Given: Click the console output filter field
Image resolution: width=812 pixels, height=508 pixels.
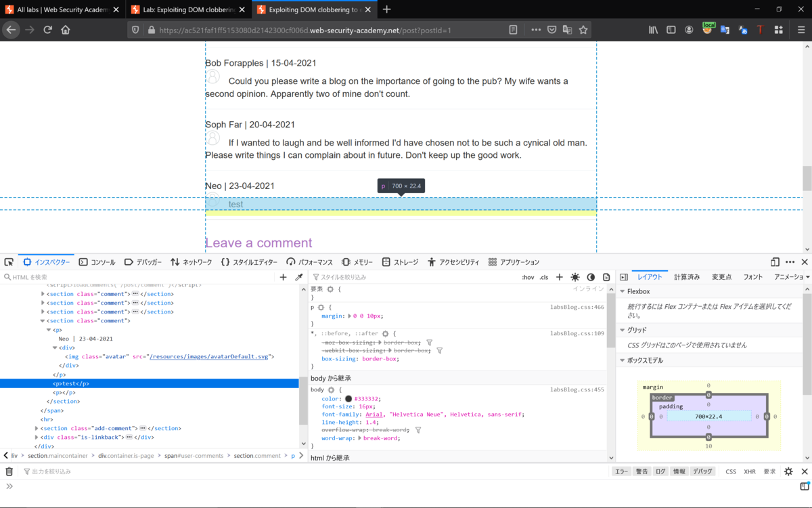Looking at the screenshot, I should click(315, 471).
